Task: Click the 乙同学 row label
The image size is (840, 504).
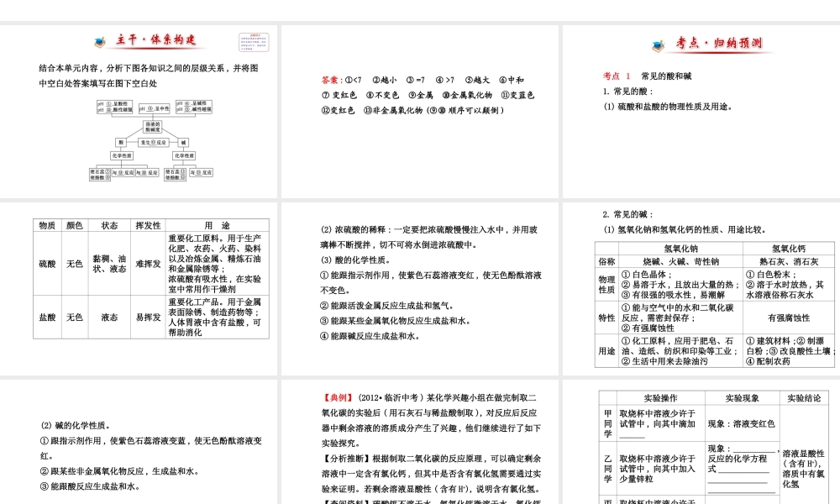Action: (607, 469)
